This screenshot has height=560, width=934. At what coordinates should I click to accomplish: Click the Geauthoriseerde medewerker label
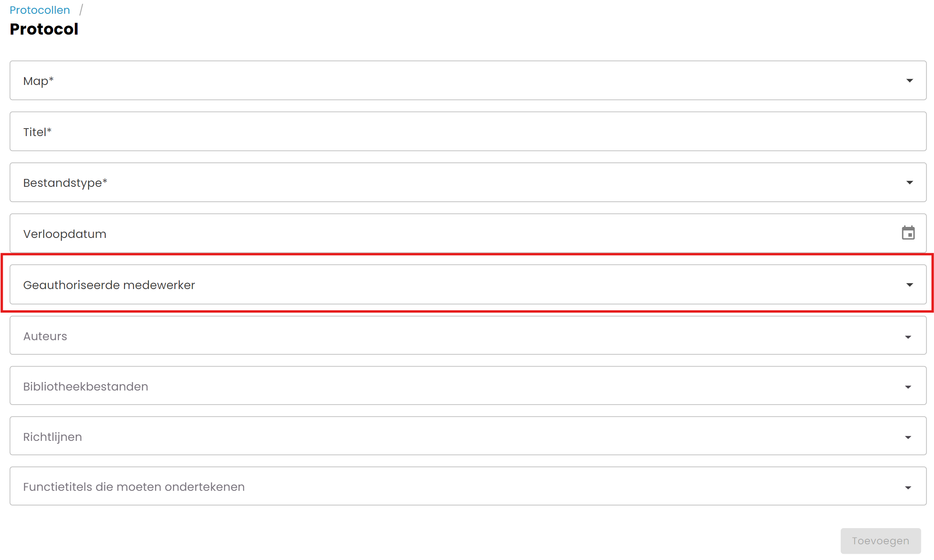pyautogui.click(x=109, y=285)
